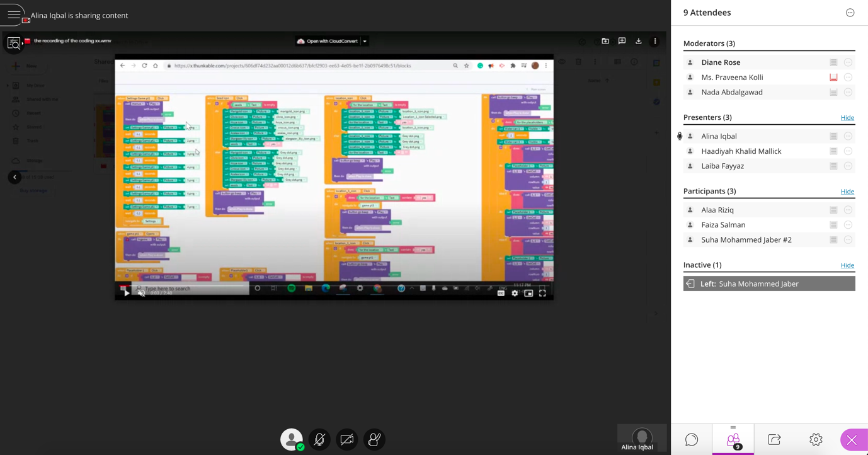Close the Collaborate side panel
This screenshot has width=868, height=455.
coord(852,440)
